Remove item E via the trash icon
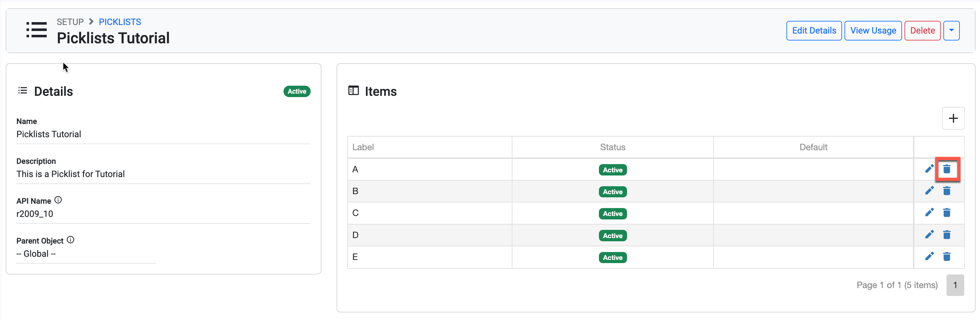 (x=947, y=256)
